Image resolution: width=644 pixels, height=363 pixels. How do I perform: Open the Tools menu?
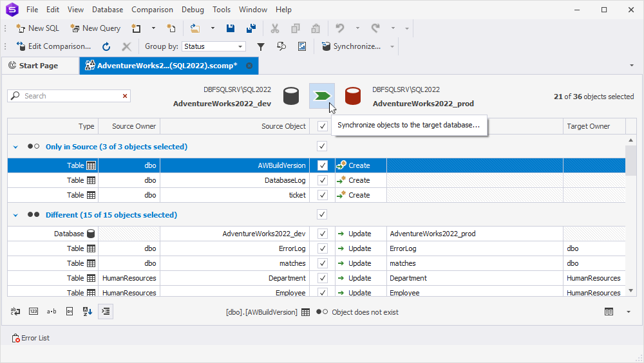(222, 10)
